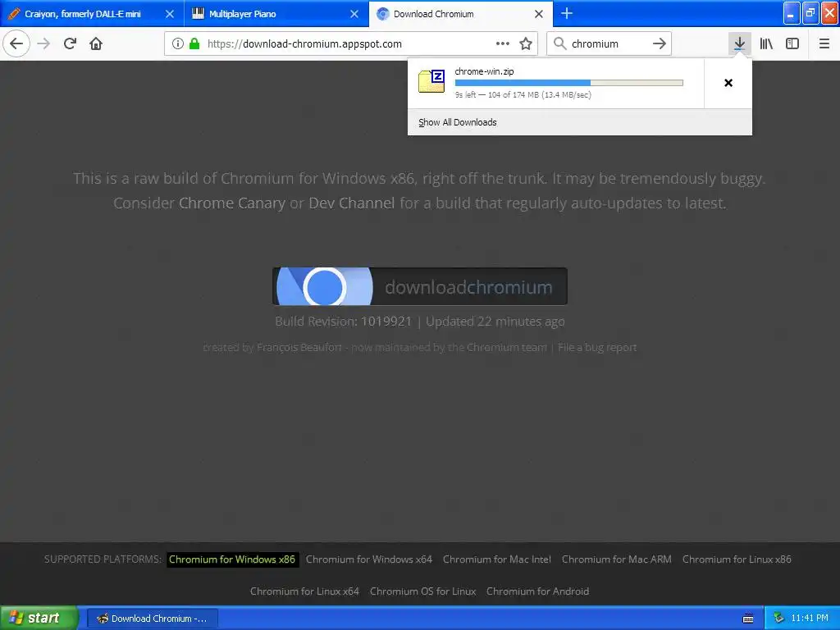Cancel the chrome-win.zip download
This screenshot has height=630, width=840.
728,83
